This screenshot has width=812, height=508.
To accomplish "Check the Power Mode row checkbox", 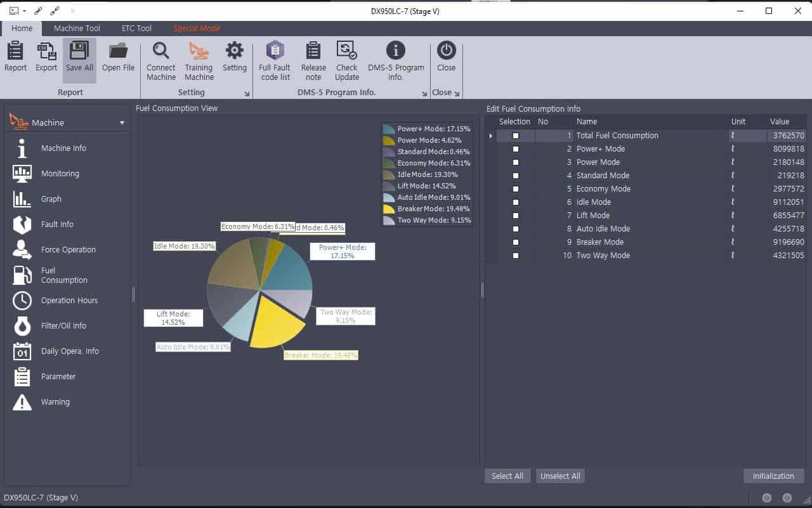I will [x=516, y=162].
